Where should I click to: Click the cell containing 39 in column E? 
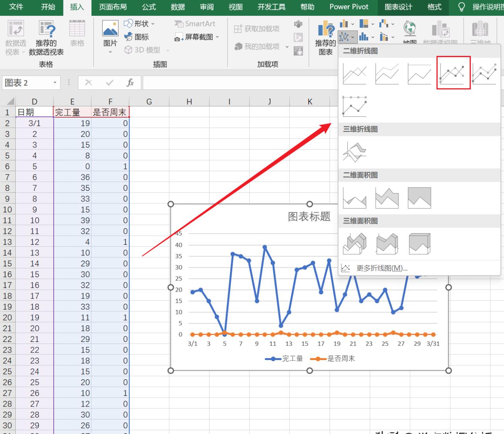pos(72,220)
